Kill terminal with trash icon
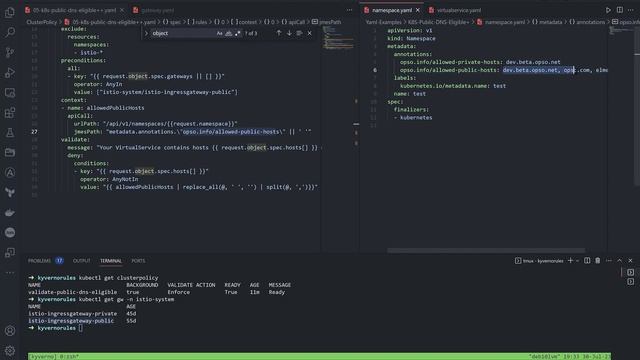The height and width of the screenshot is (360, 640). 598,260
